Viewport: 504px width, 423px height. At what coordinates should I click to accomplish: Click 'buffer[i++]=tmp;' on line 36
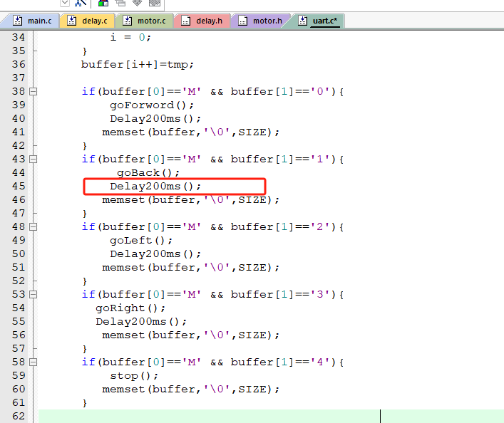[138, 65]
